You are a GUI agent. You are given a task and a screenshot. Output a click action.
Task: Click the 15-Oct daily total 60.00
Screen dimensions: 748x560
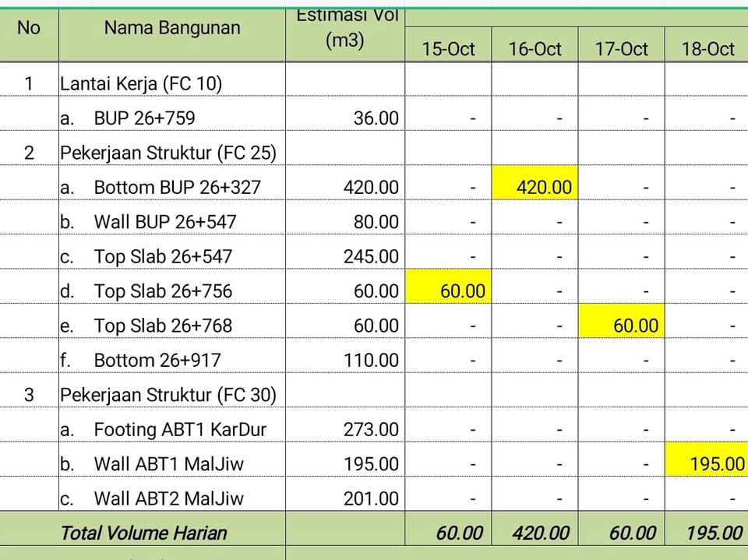(x=449, y=529)
